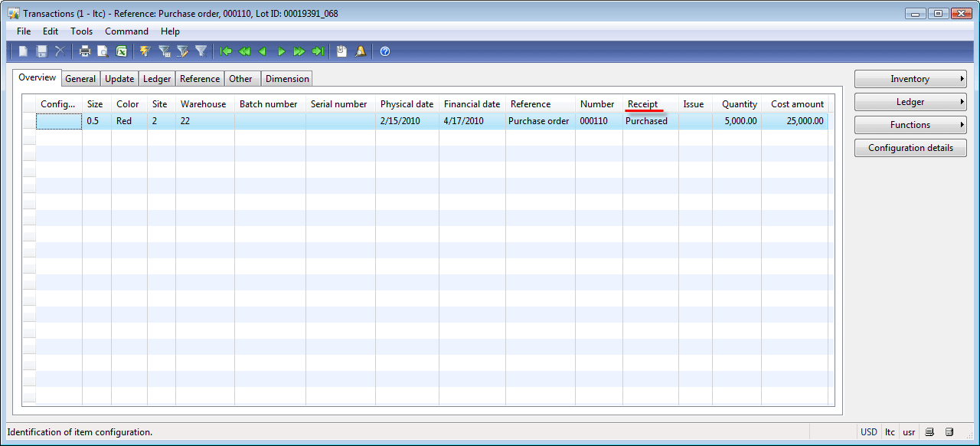Click the Quantity column header
The height and width of the screenshot is (446, 980).
pos(737,104)
